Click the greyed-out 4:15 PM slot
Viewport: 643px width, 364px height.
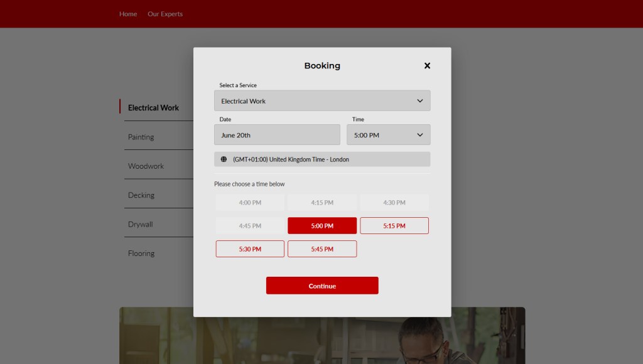pos(322,203)
